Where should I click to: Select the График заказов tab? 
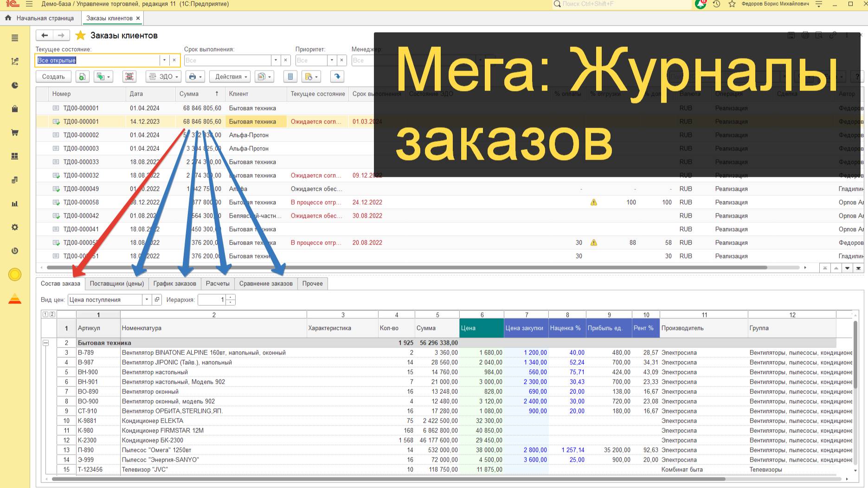[175, 283]
